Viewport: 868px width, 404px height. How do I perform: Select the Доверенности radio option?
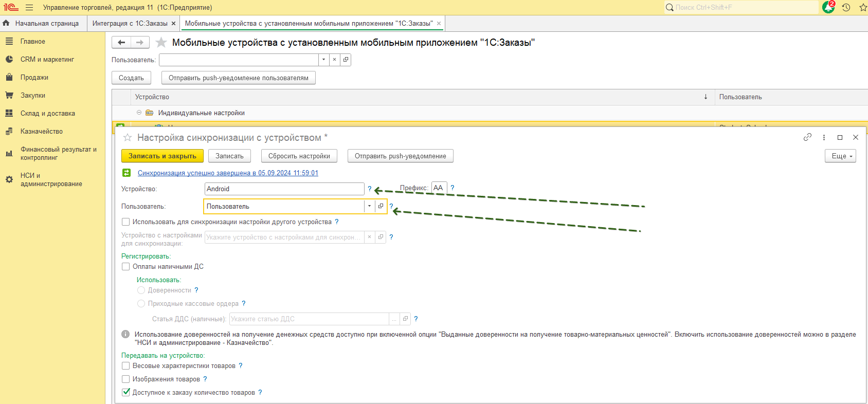point(141,290)
